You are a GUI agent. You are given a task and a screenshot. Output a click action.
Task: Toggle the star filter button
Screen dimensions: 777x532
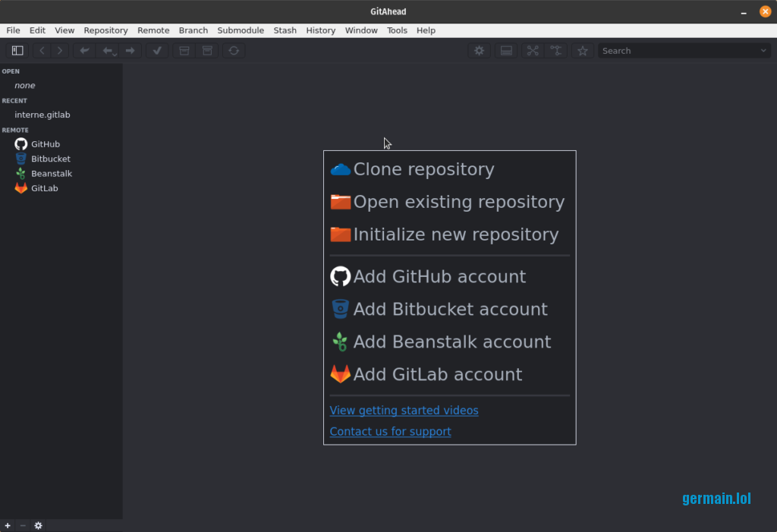tap(583, 51)
